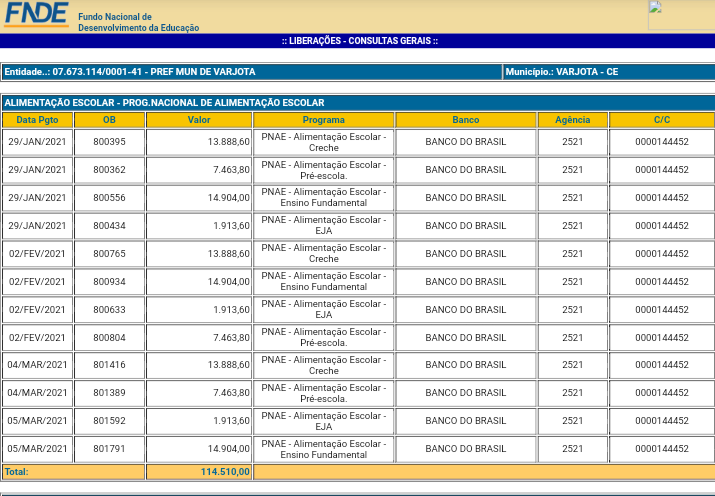Click the OB column header
Image resolution: width=715 pixels, height=496 pixels.
tap(109, 120)
